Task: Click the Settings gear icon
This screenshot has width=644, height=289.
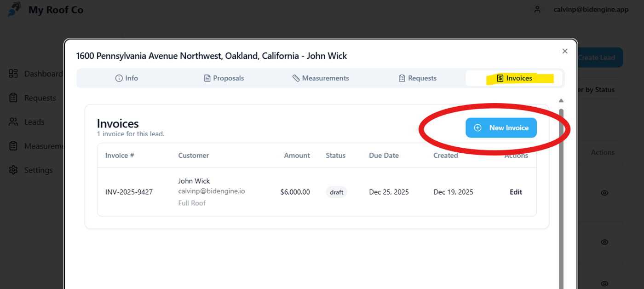Action: click(13, 170)
